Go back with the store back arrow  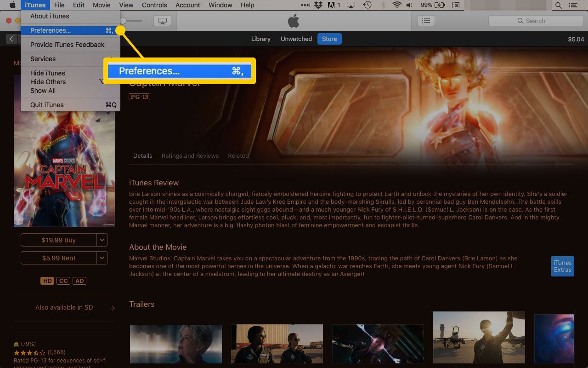(11, 39)
